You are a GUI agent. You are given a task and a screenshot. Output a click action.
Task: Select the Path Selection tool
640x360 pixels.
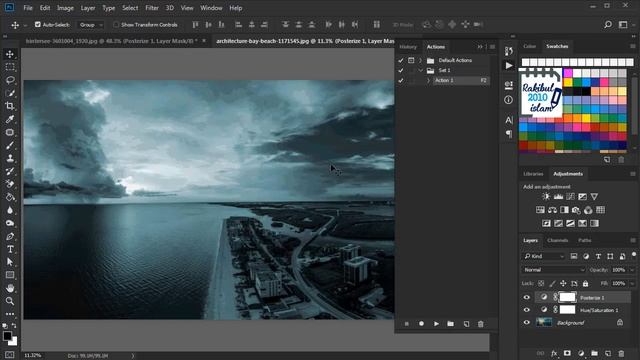click(x=10, y=262)
